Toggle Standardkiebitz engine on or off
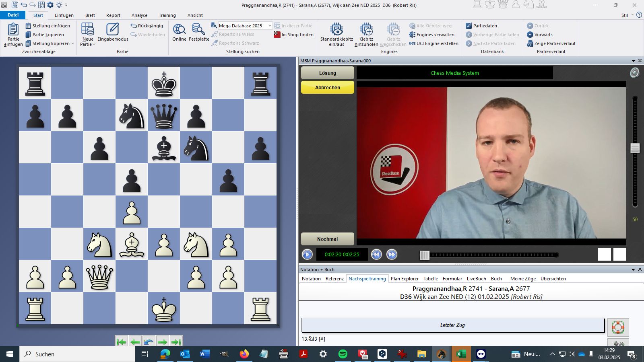Screen dimensions: 644x362 coord(336,30)
